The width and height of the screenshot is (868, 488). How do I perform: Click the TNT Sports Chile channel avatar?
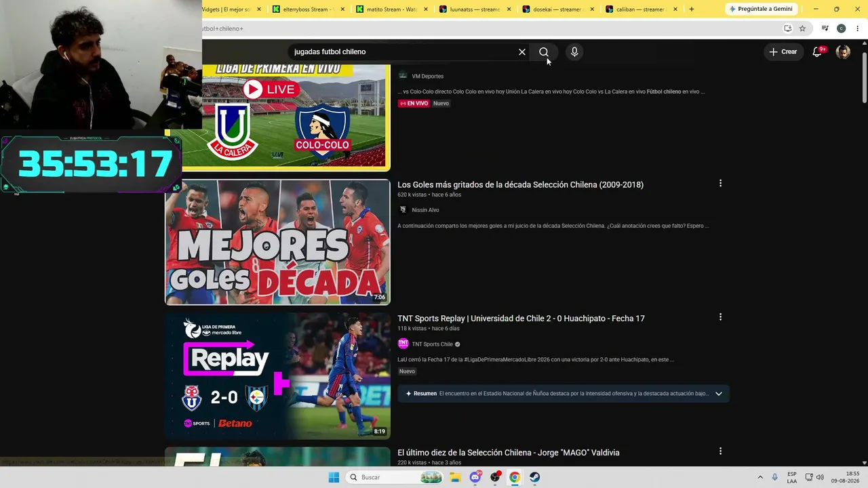point(403,344)
